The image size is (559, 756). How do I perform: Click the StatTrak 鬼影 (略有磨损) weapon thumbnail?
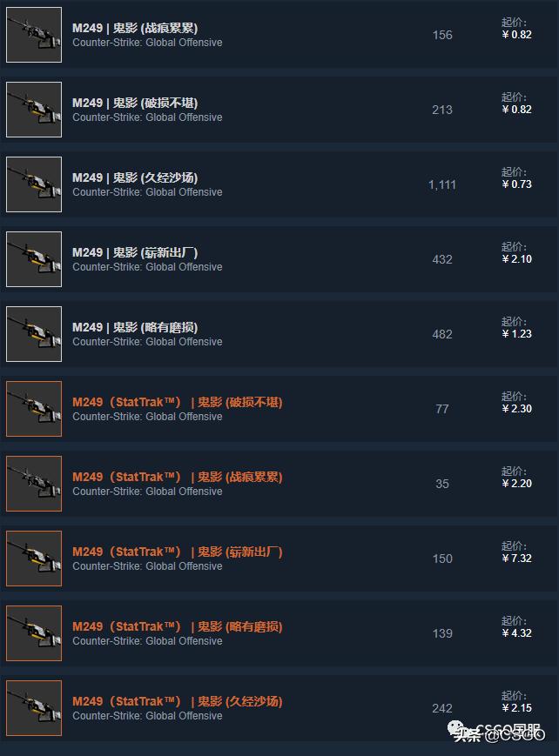[x=34, y=633]
